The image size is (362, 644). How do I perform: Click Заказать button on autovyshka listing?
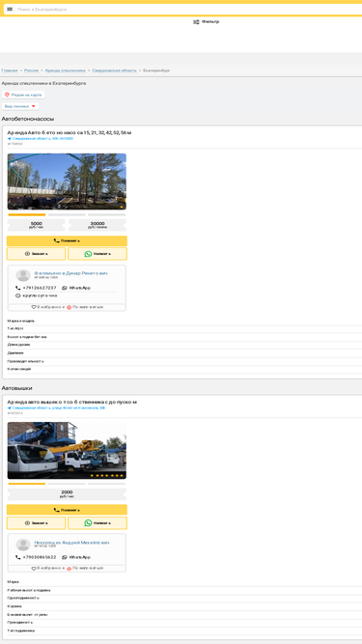click(36, 523)
